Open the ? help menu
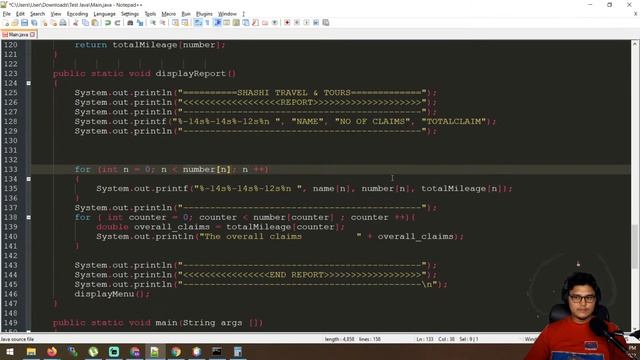The height and width of the screenshot is (360, 640). tap(244, 14)
